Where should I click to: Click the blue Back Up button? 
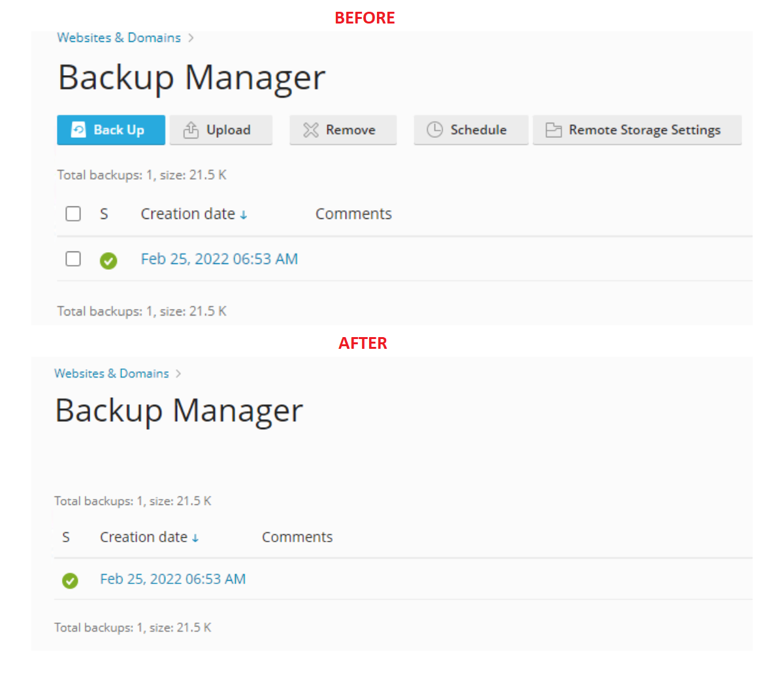(110, 130)
